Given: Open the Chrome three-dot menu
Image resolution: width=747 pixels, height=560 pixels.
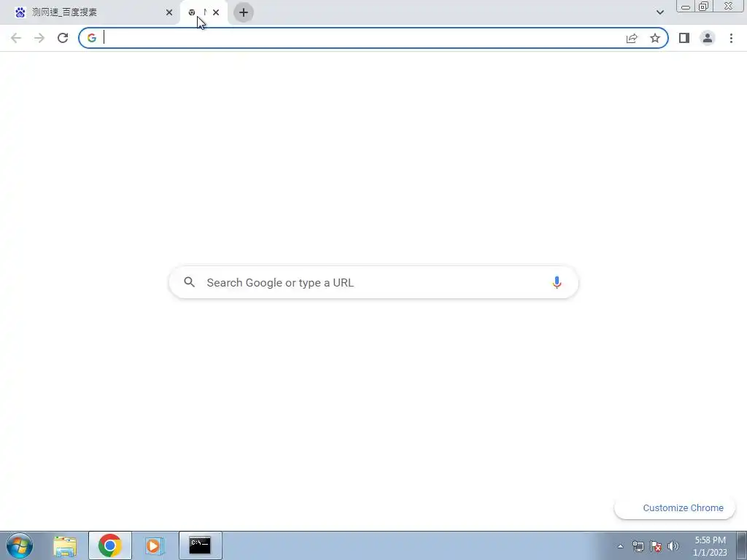Looking at the screenshot, I should coord(731,38).
